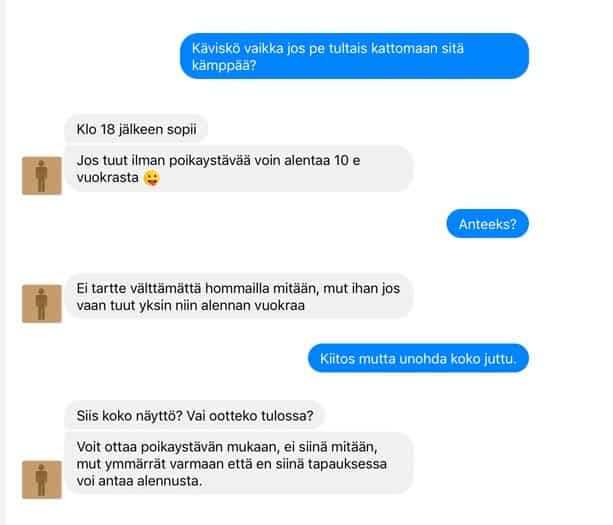Click the avatar next to 'Ei tartte välttämättä' message
Image resolution: width=613 pixels, height=525 pixels.
42,304
